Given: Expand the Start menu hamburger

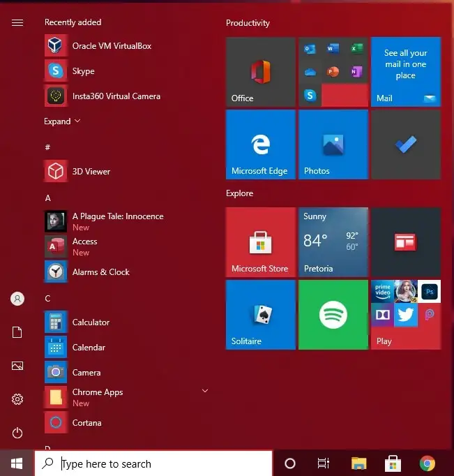Looking at the screenshot, I should pos(17,23).
